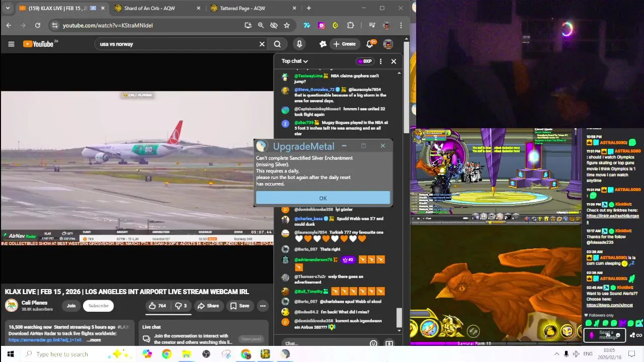Close the UpgradeMetal dialog window
Screen dimensions: 644x362
point(382,146)
